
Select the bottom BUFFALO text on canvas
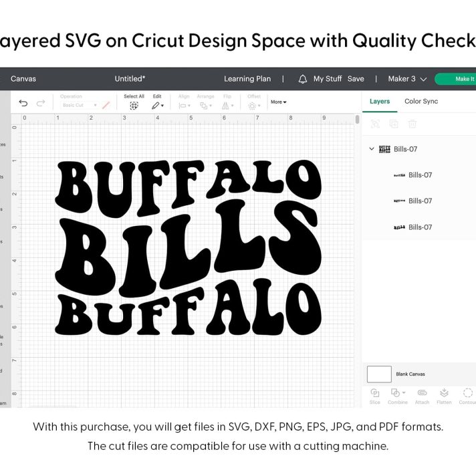coord(189,307)
